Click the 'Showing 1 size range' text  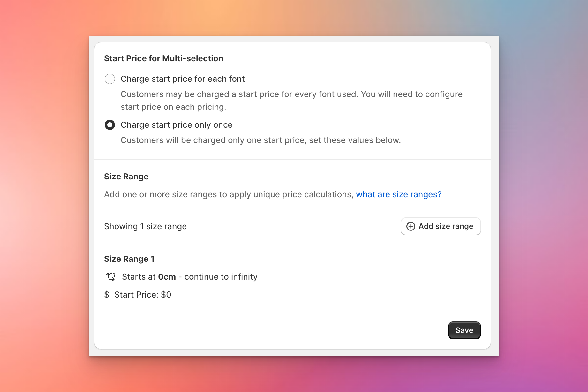tap(145, 226)
